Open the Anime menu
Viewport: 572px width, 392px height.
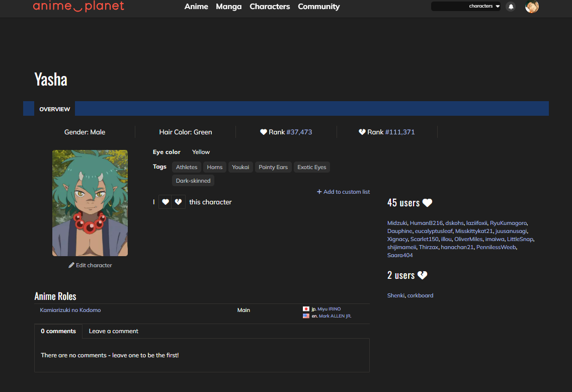pyautogui.click(x=196, y=7)
